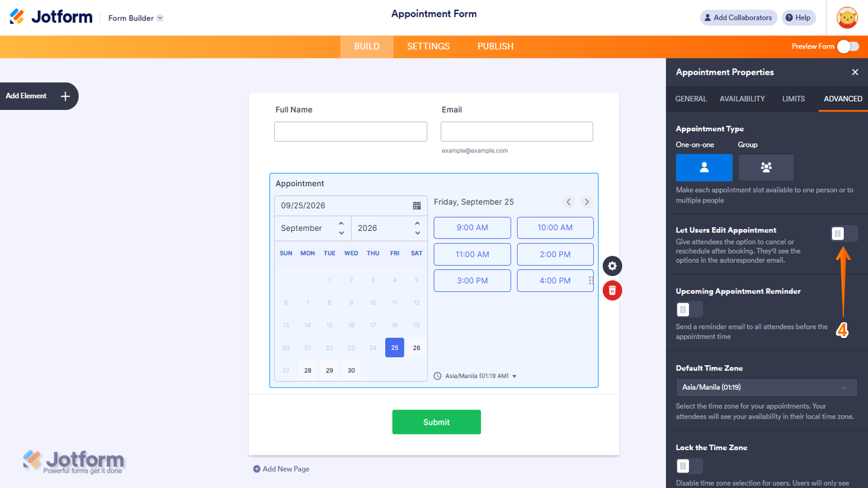Click the Default Time Zone heading
This screenshot has height=488, width=868.
click(709, 368)
